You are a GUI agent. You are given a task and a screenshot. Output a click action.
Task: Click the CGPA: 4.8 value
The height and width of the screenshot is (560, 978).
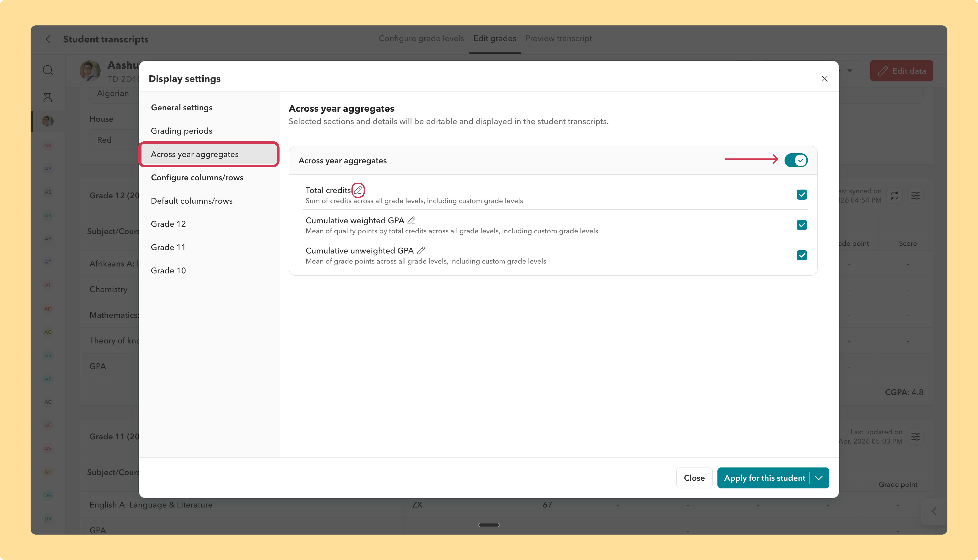(904, 392)
